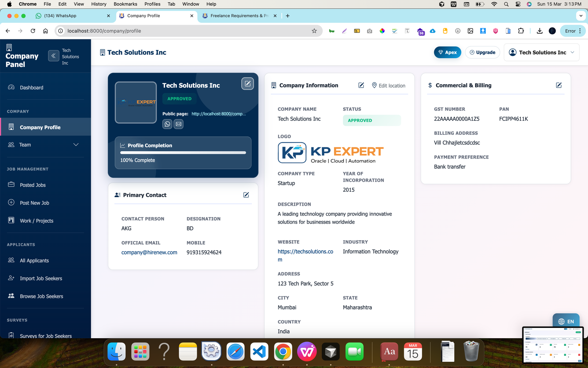This screenshot has height=368, width=588.
Task: Click Edit location link
Action: point(388,85)
